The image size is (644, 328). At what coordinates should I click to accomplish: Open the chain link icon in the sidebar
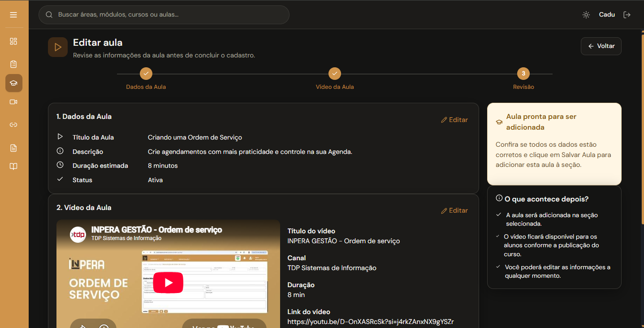click(x=13, y=125)
